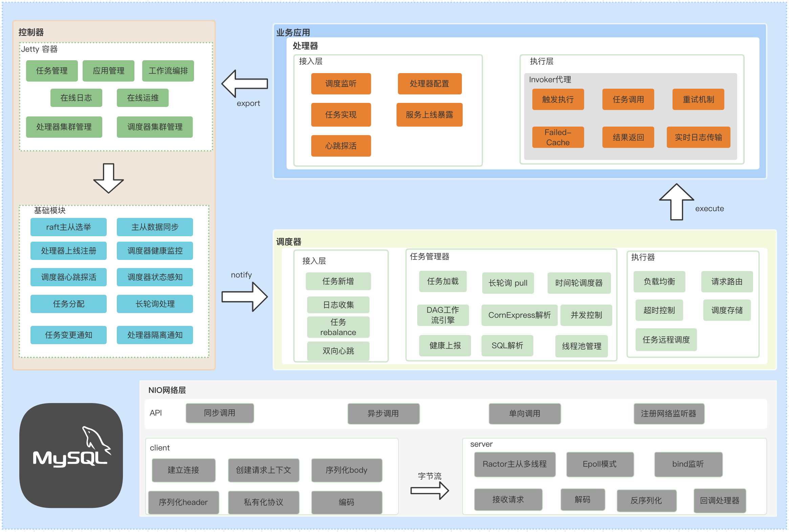Select the 任务管理 green box
789x532 pixels.
click(52, 71)
